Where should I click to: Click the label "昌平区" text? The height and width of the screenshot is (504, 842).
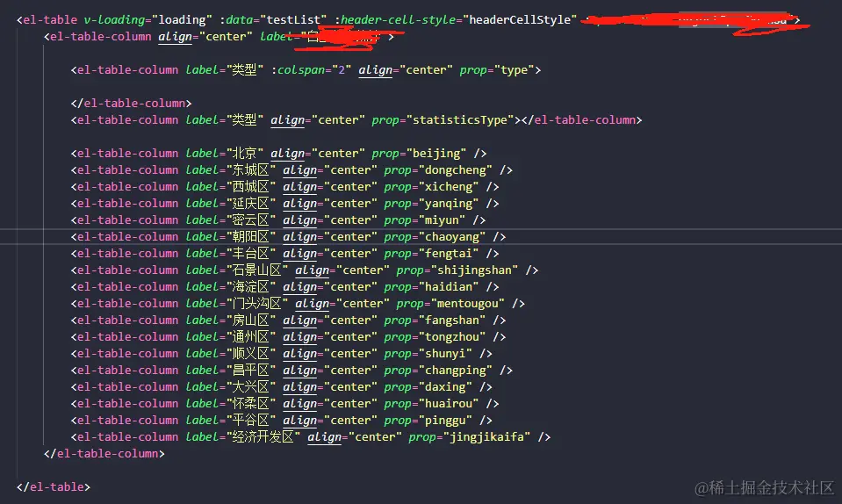(x=251, y=370)
